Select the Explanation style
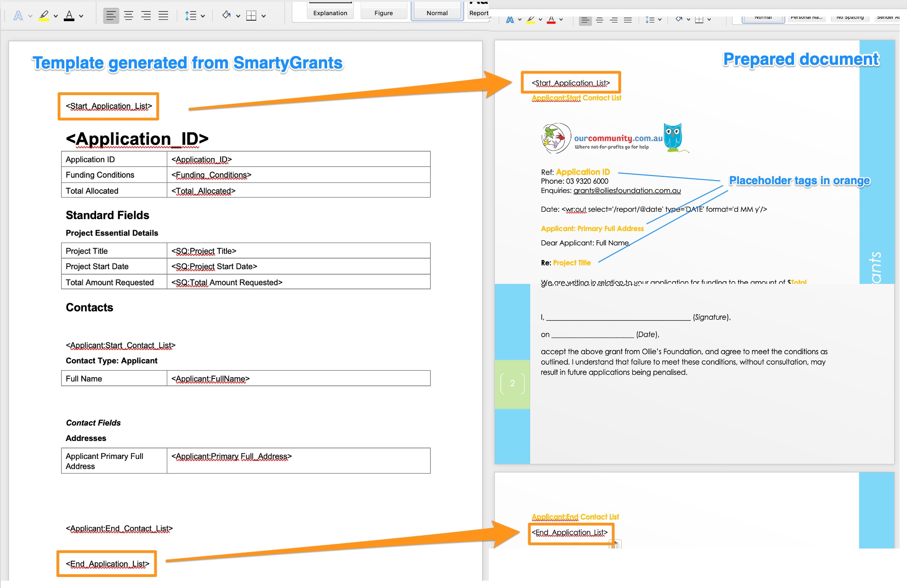907x588 pixels. pos(330,13)
